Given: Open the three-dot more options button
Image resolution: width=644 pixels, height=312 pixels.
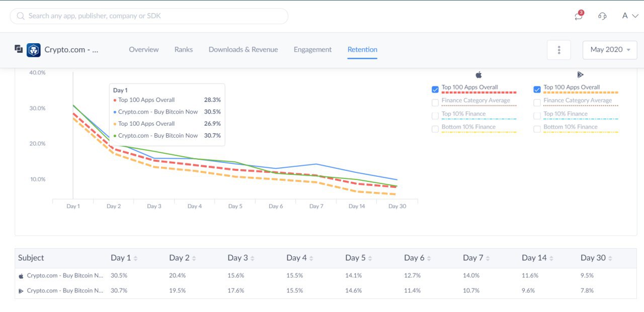Looking at the screenshot, I should (559, 50).
